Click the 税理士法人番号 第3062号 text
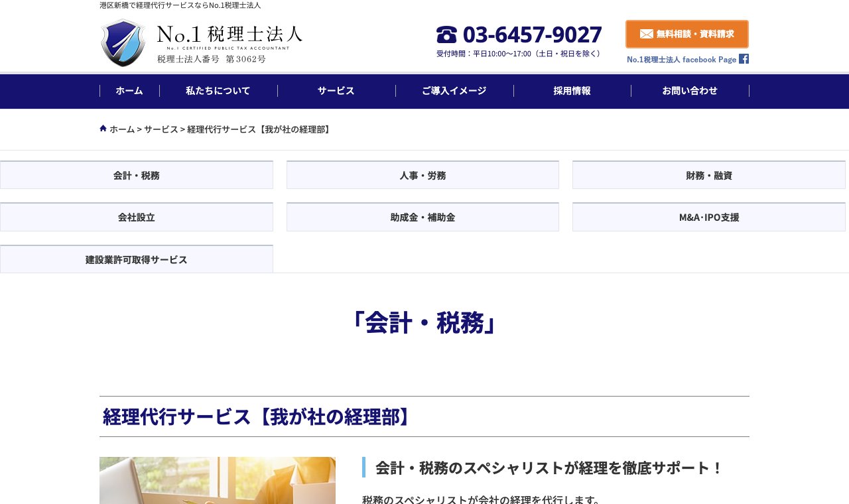The height and width of the screenshot is (504, 849). 212,59
